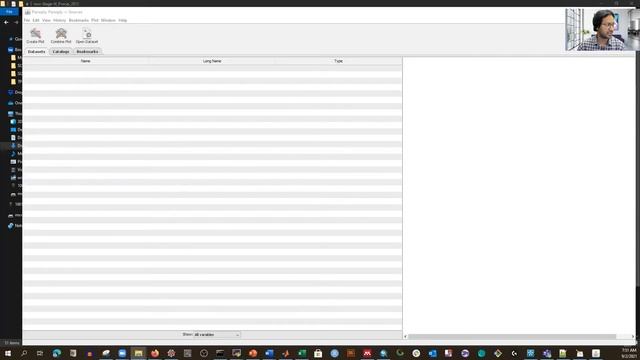This screenshot has height=360, width=640.
Task: Select the Music folder in sidebar
Action: (16, 154)
